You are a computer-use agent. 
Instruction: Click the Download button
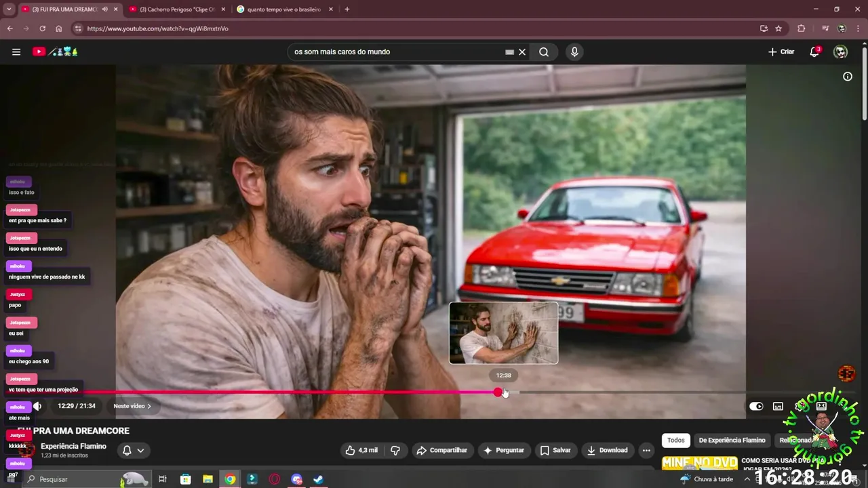tap(608, 450)
